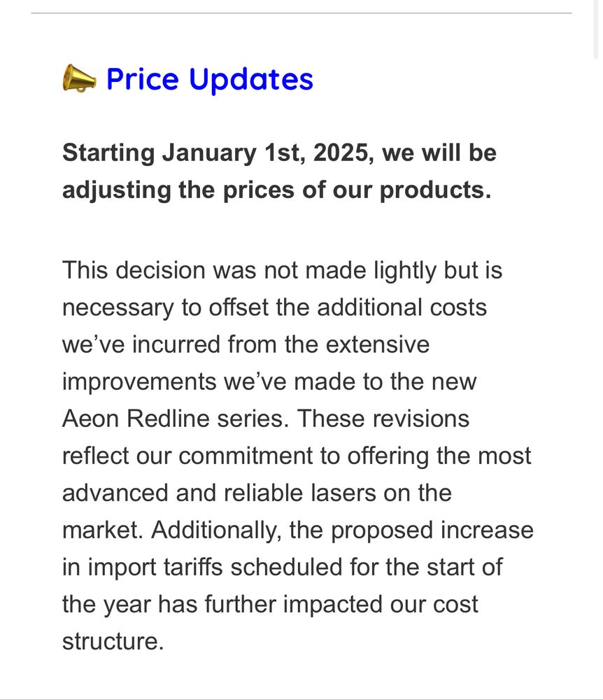603x700 pixels.
Task: Click the megaphone emoji icon
Action: (x=79, y=78)
